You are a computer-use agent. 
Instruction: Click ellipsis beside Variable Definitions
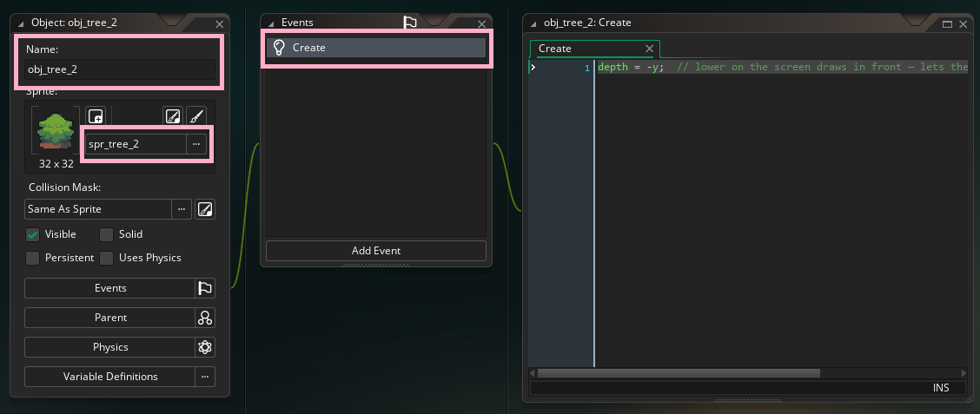click(x=205, y=377)
